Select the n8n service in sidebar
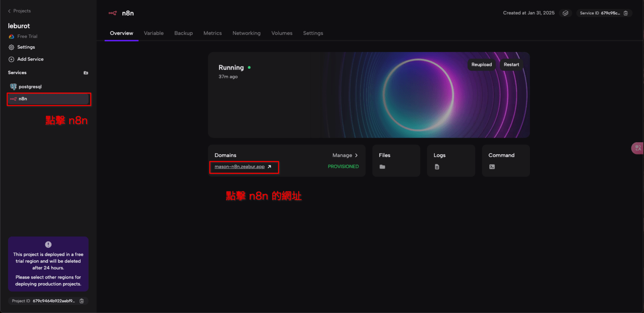Viewport: 644px width, 313px height. coord(48,99)
